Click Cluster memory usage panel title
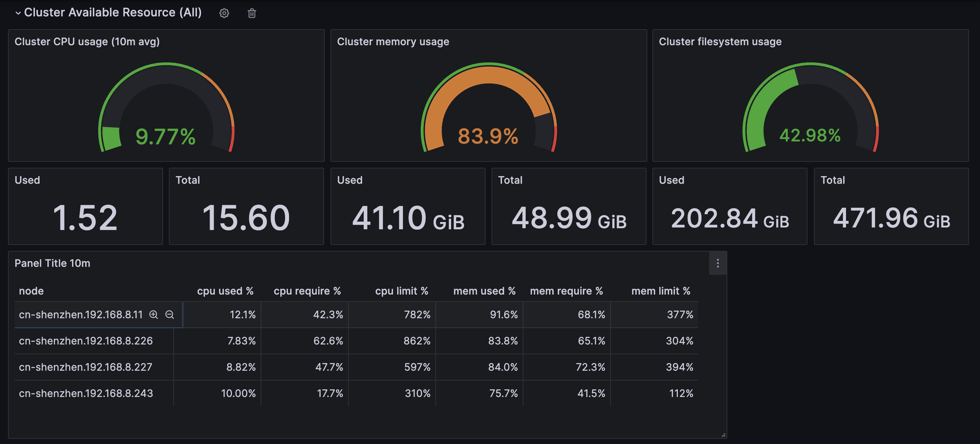This screenshot has width=980, height=444. (x=392, y=42)
